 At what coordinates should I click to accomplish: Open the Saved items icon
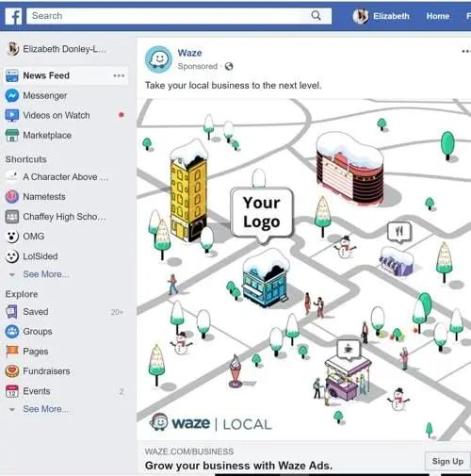11,312
